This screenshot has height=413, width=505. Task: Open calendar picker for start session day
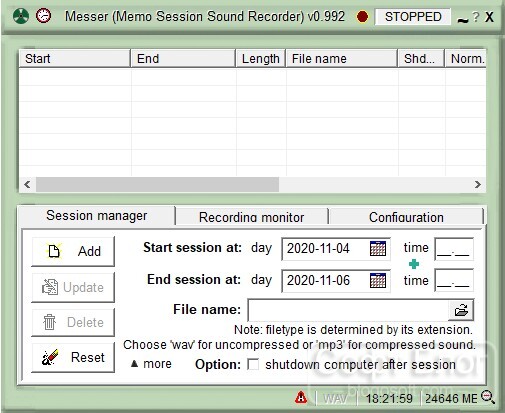pos(378,248)
